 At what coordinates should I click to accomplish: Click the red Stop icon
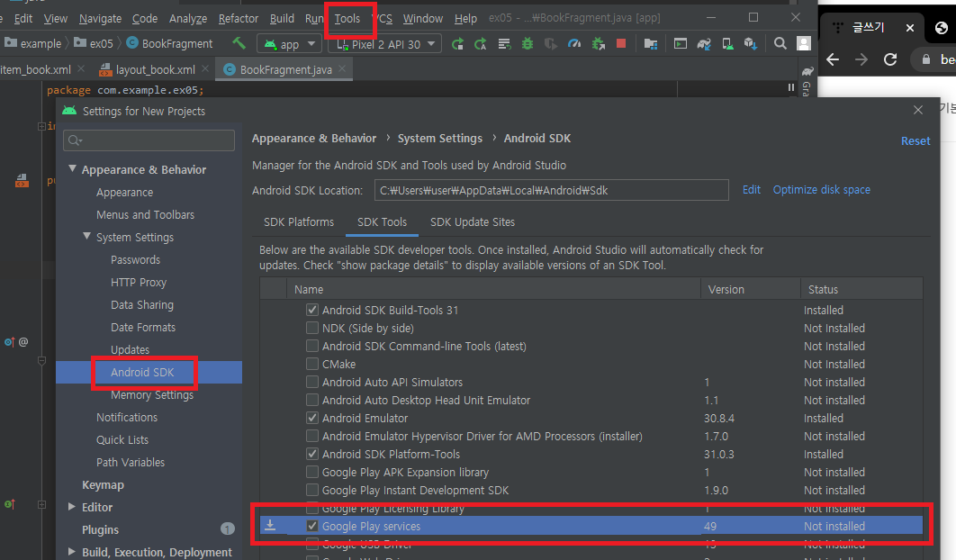point(621,43)
